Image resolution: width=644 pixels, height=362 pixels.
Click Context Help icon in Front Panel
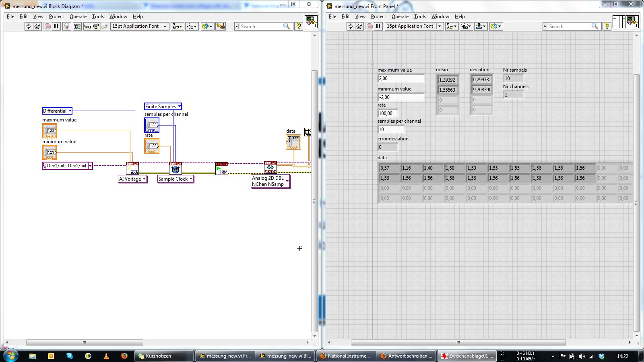tap(607, 26)
